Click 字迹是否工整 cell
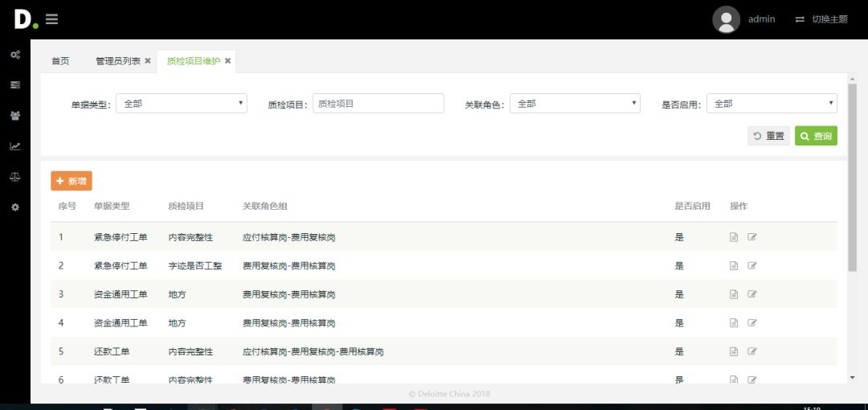Image resolution: width=868 pixels, height=410 pixels. (195, 266)
